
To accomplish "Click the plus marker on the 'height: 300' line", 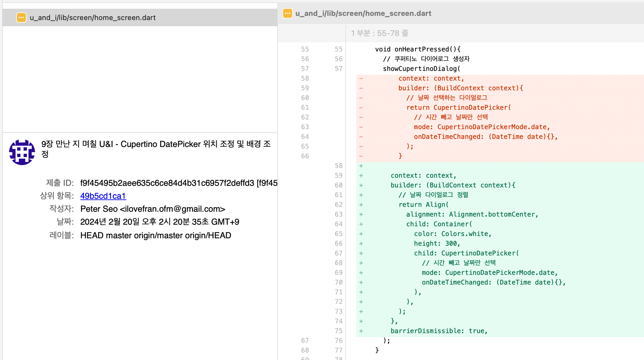I will tap(361, 243).
